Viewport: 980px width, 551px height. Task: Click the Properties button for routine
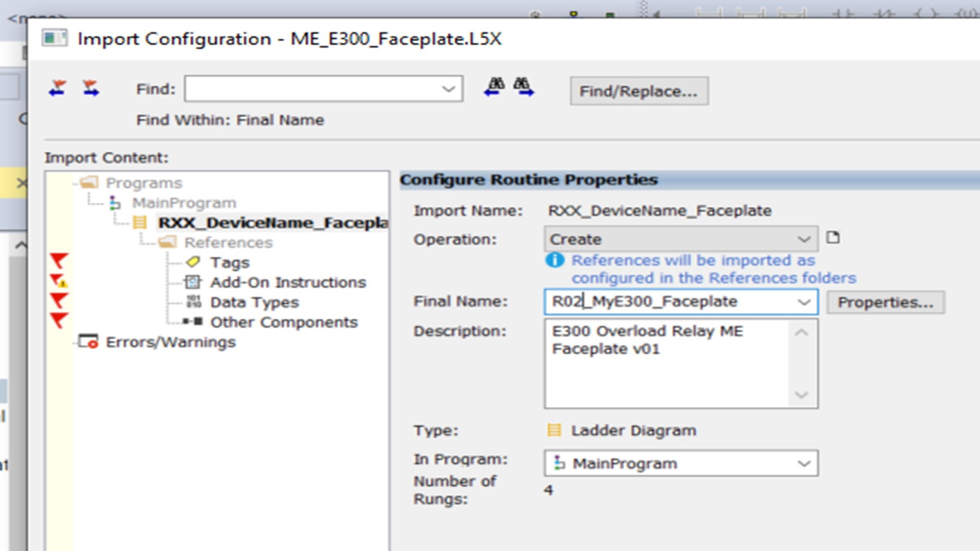[884, 301]
